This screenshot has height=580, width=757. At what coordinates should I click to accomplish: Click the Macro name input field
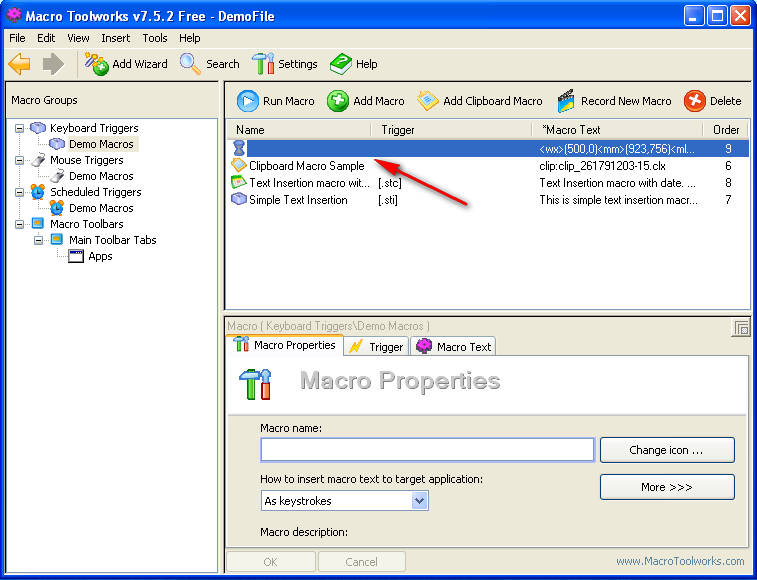[427, 450]
